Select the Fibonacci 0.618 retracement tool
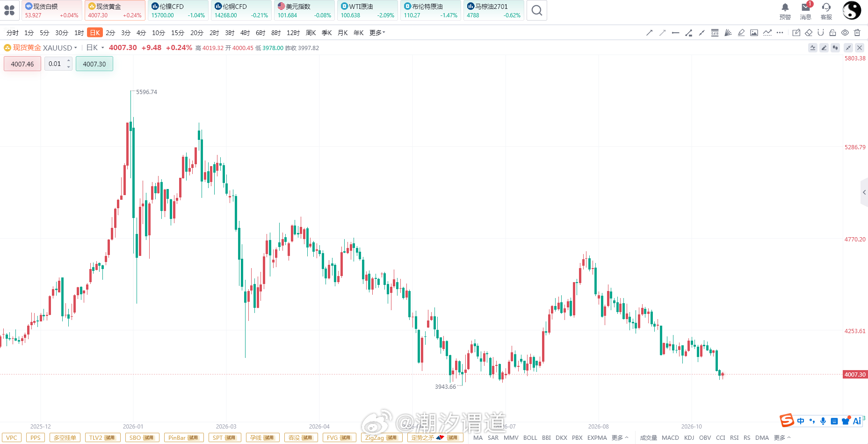The width and height of the screenshot is (868, 444). click(715, 33)
